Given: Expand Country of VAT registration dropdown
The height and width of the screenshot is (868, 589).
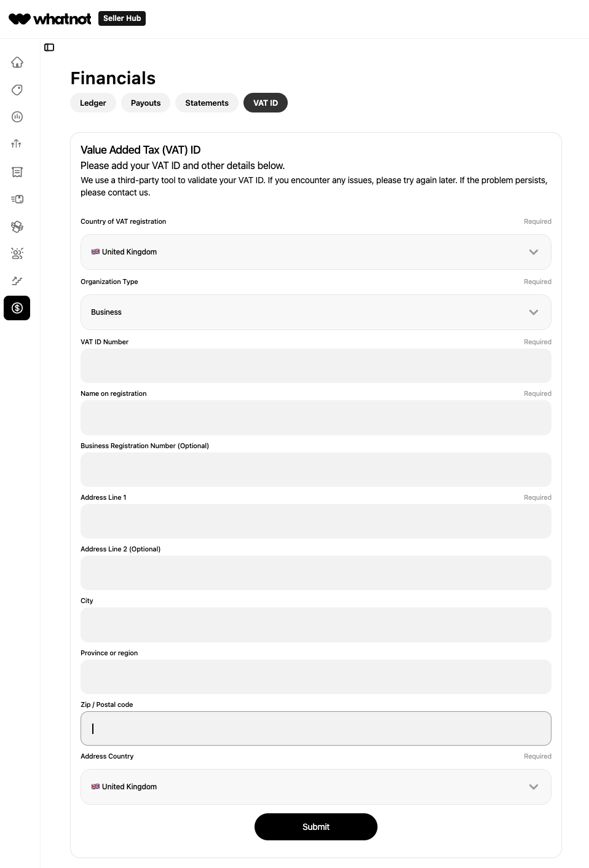Looking at the screenshot, I should click(315, 252).
